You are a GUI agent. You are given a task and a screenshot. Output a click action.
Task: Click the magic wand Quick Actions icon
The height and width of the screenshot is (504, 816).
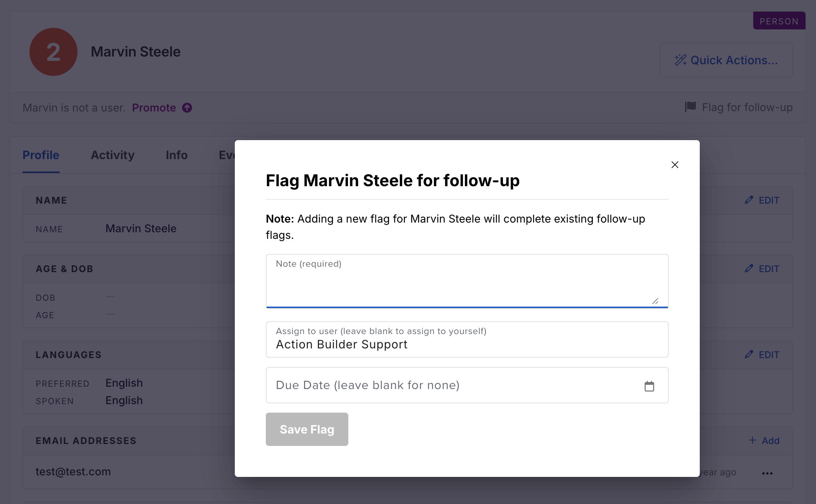[681, 60]
